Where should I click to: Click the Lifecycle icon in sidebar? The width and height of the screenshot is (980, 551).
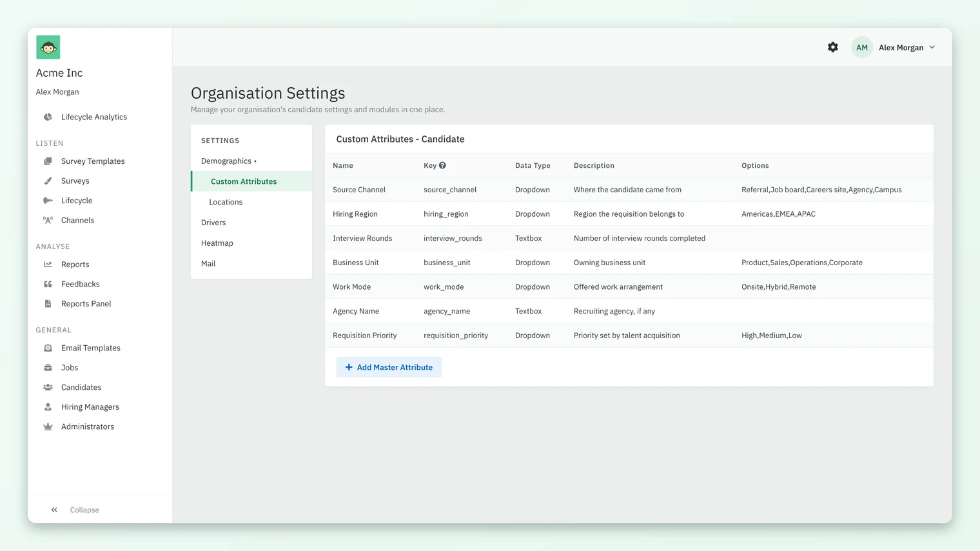point(48,201)
